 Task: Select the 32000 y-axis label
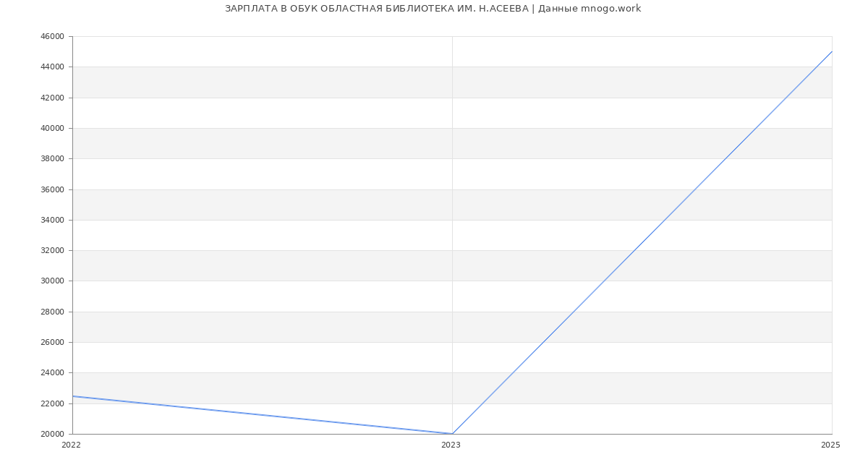click(x=53, y=250)
